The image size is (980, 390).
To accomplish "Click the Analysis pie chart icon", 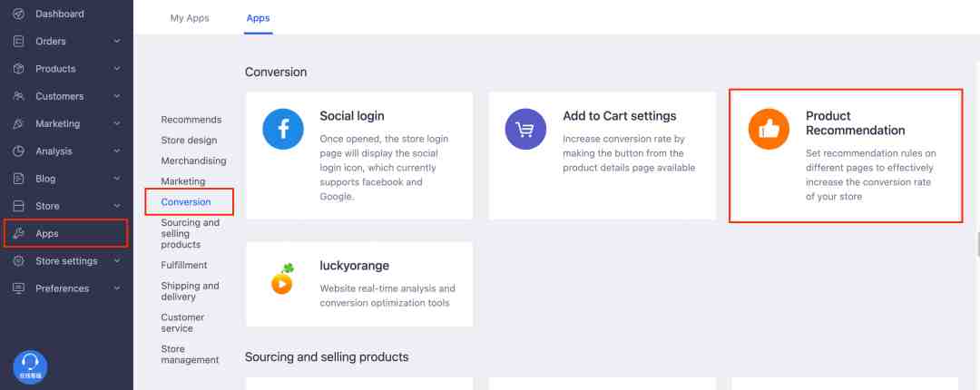I will point(19,151).
